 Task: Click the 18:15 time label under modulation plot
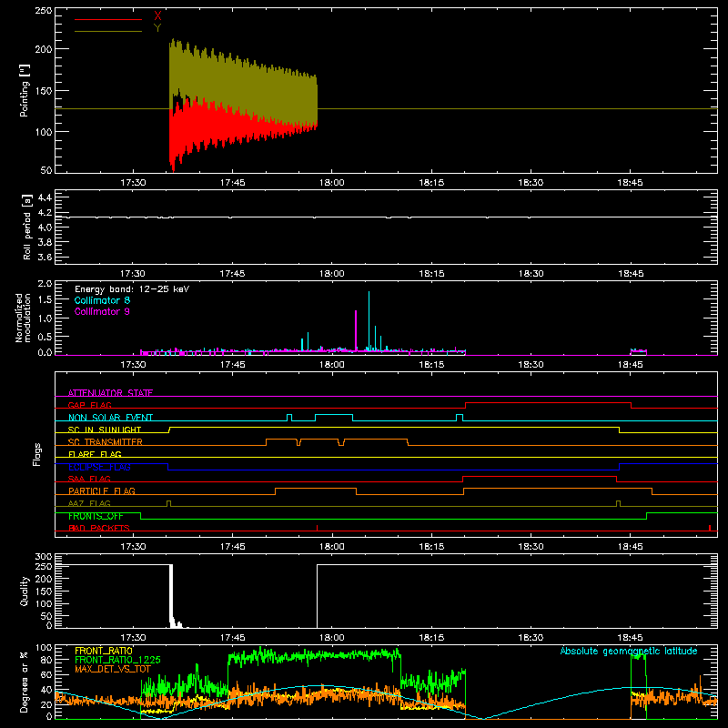point(431,365)
